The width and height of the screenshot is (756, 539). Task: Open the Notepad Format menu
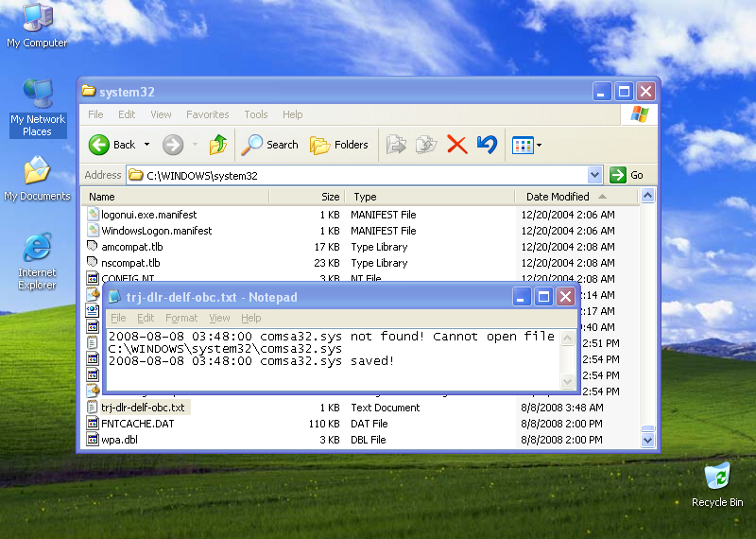point(181,318)
